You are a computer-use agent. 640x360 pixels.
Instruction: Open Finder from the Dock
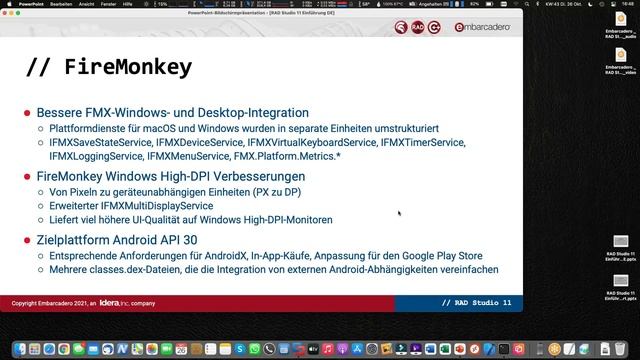tap(20, 349)
